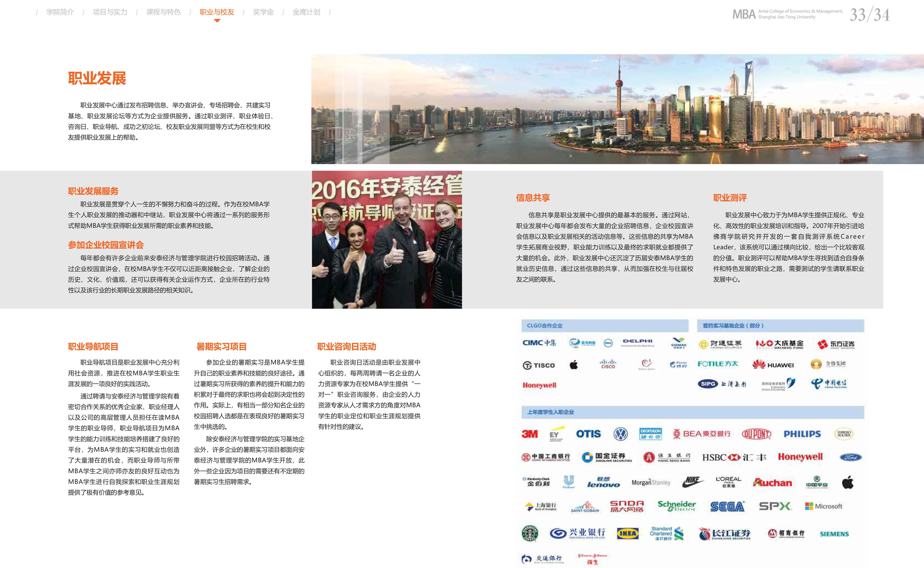The width and height of the screenshot is (924, 568).
Task: Click the Volkswagen logo
Action: [x=621, y=434]
